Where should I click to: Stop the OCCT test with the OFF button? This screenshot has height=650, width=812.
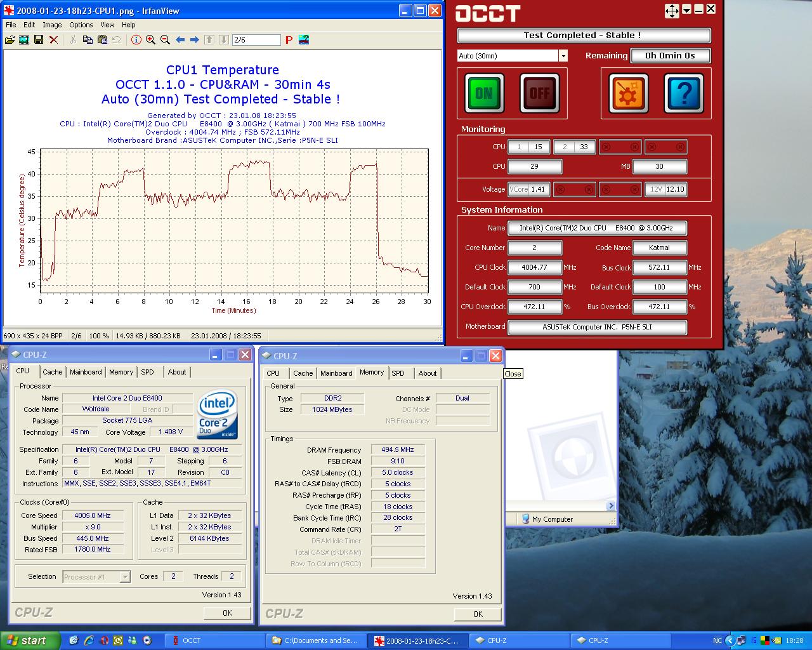click(x=540, y=93)
